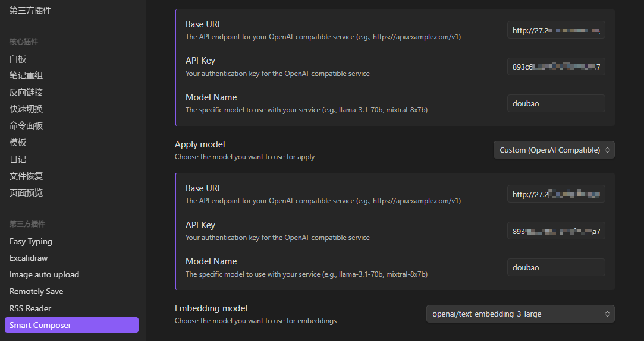Open the 笔记重组 settings tab
The width and height of the screenshot is (644, 341).
(26, 75)
